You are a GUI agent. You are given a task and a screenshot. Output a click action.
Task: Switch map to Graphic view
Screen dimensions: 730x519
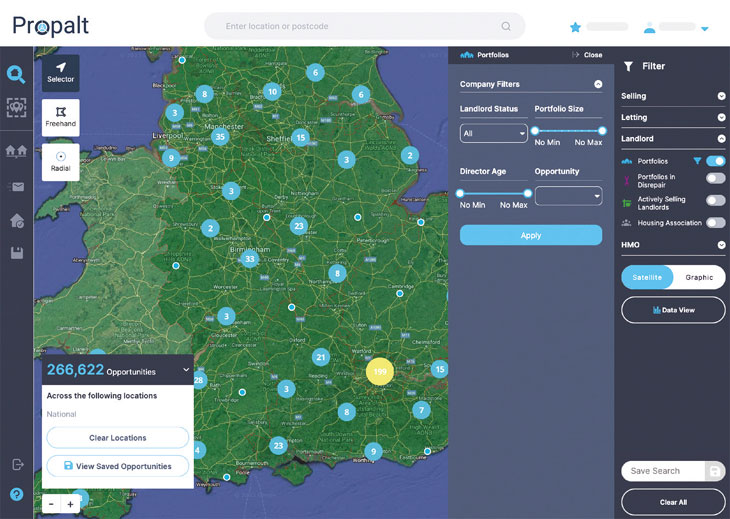click(x=699, y=277)
